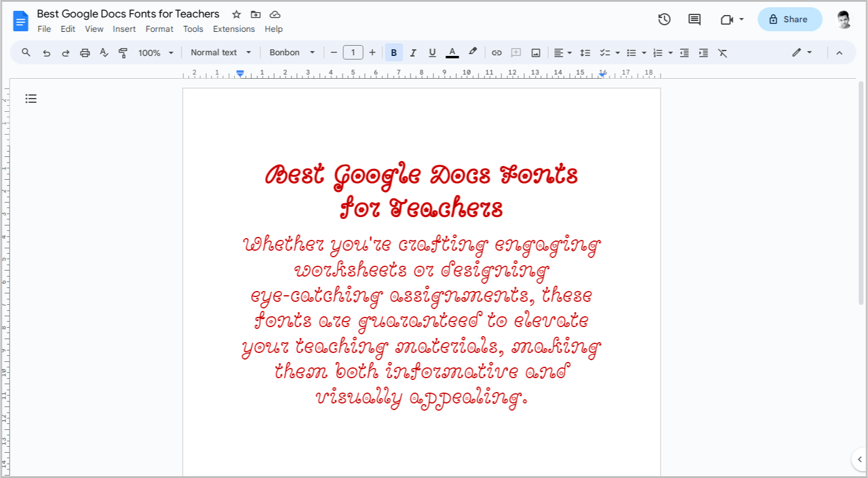
Task: Open the text color picker
Action: [452, 52]
